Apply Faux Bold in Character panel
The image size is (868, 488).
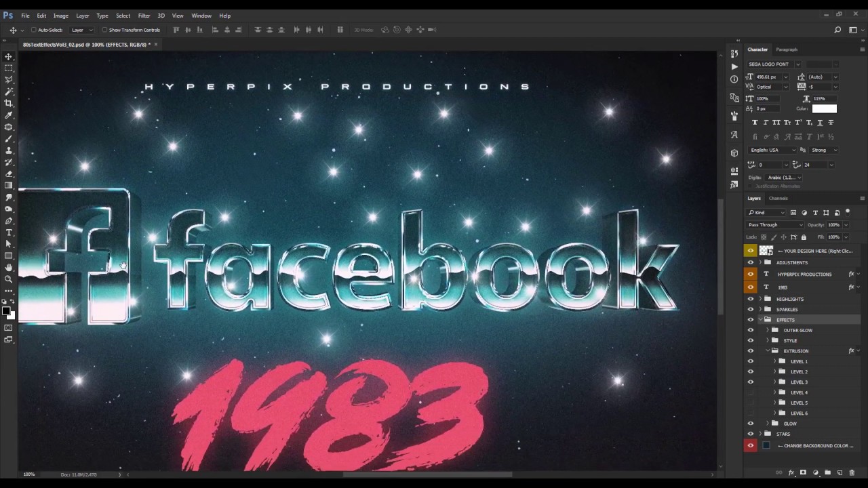coord(755,123)
